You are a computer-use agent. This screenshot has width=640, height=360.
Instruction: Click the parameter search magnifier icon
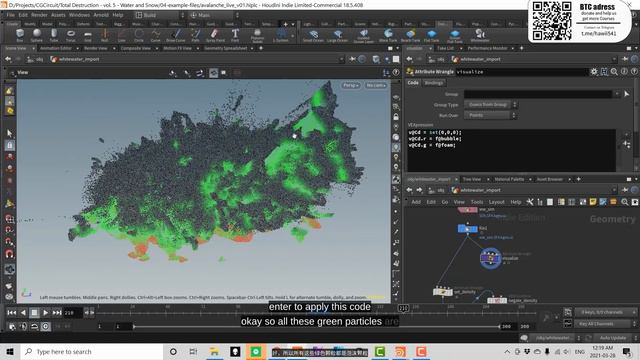tap(614, 71)
